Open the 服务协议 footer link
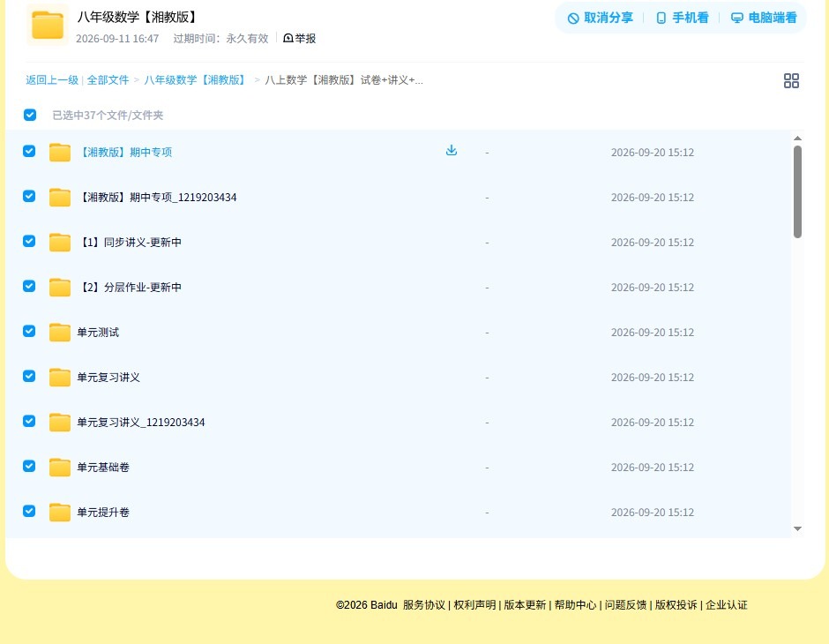 (x=424, y=605)
